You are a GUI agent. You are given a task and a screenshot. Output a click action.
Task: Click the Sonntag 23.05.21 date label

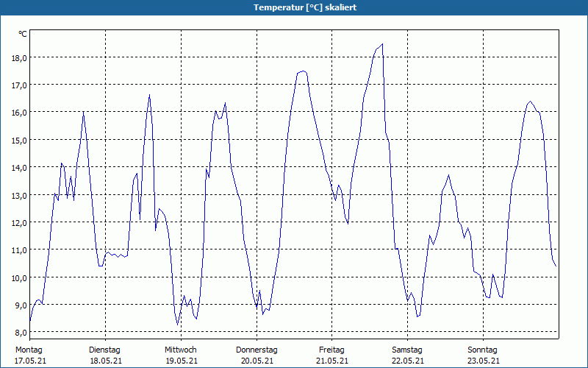point(483,355)
